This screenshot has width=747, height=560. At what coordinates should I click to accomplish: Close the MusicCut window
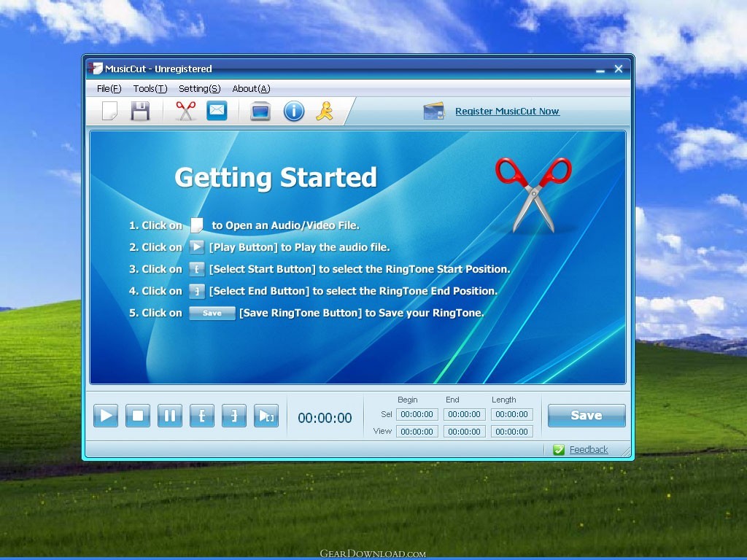click(x=619, y=69)
